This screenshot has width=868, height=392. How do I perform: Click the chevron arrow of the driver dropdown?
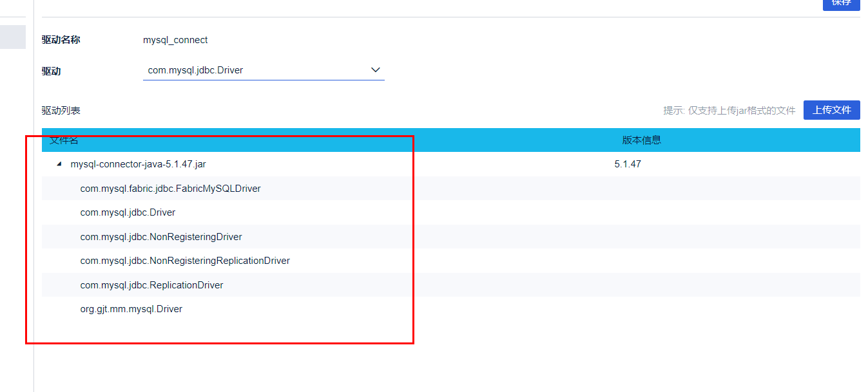point(376,70)
